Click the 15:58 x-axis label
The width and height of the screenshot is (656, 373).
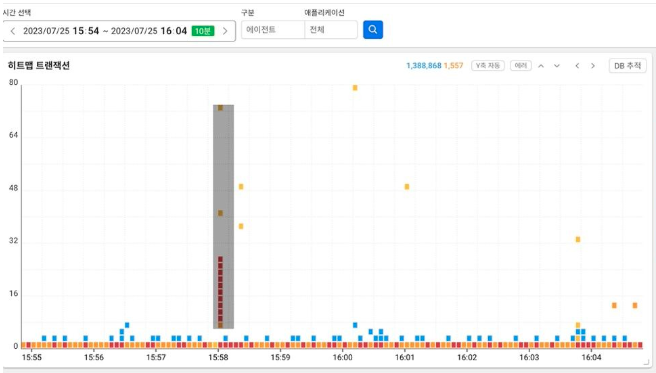coord(218,358)
